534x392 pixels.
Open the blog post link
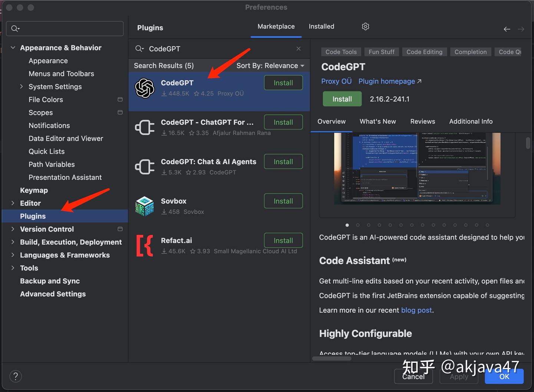coord(416,310)
